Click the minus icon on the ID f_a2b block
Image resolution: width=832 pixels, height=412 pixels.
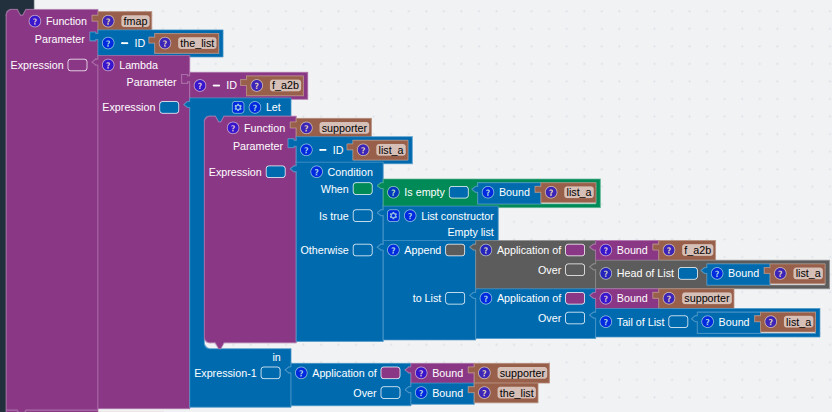pos(216,85)
